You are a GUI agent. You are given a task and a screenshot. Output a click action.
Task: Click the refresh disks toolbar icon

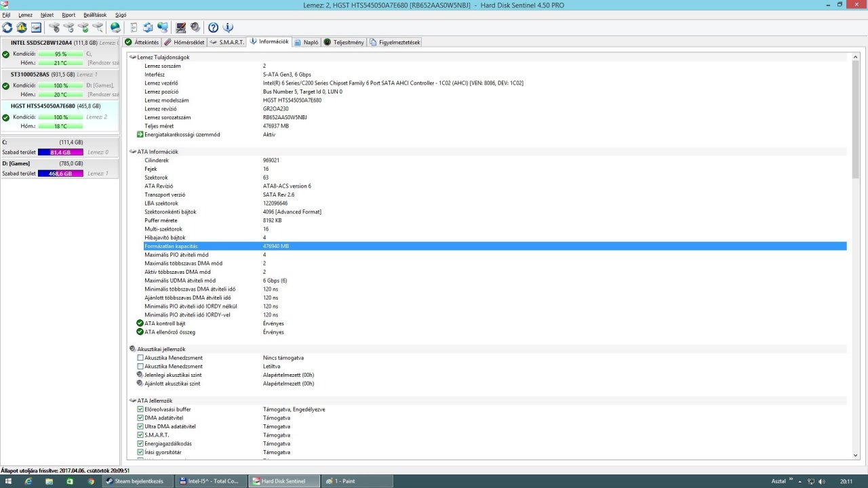pos(7,27)
